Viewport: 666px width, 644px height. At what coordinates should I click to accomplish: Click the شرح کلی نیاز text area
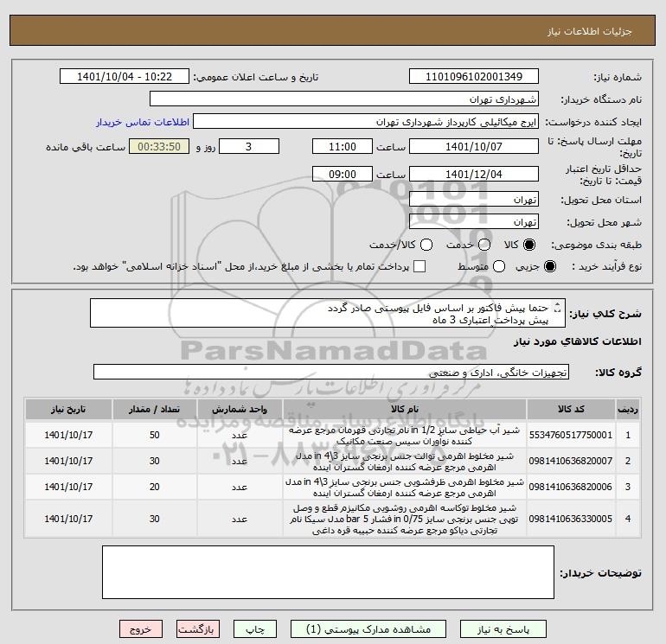click(x=328, y=313)
